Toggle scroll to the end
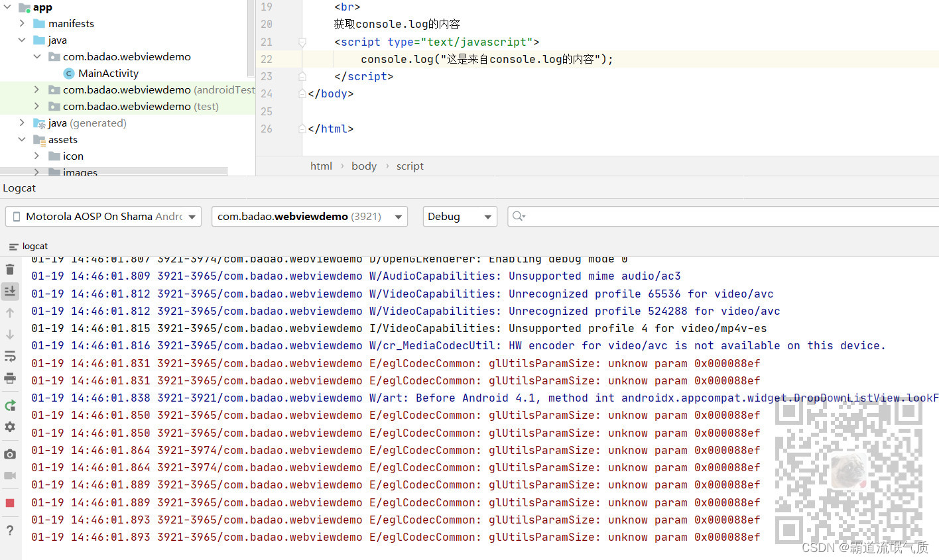The width and height of the screenshot is (939, 560). tap(9, 291)
